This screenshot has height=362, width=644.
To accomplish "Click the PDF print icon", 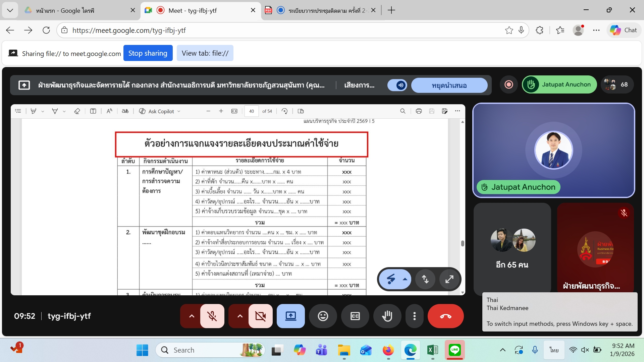I will click(x=419, y=111).
